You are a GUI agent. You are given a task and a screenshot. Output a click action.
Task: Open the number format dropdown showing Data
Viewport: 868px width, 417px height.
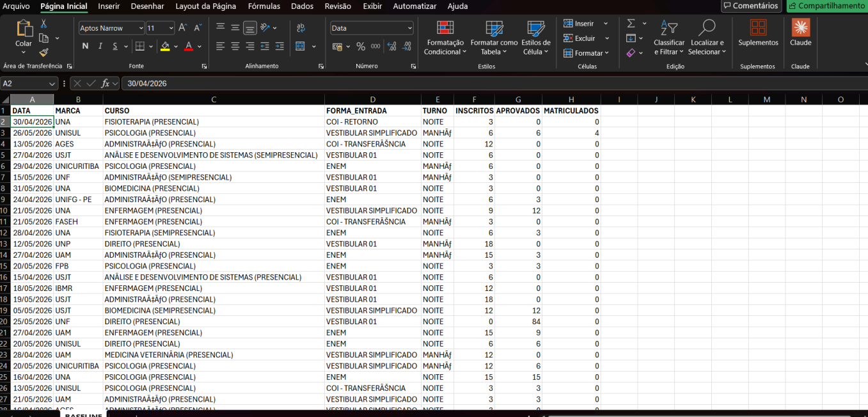click(x=409, y=28)
